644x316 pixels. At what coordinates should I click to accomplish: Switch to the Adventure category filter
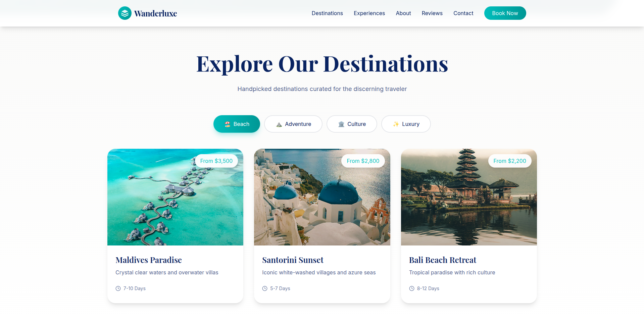point(293,124)
